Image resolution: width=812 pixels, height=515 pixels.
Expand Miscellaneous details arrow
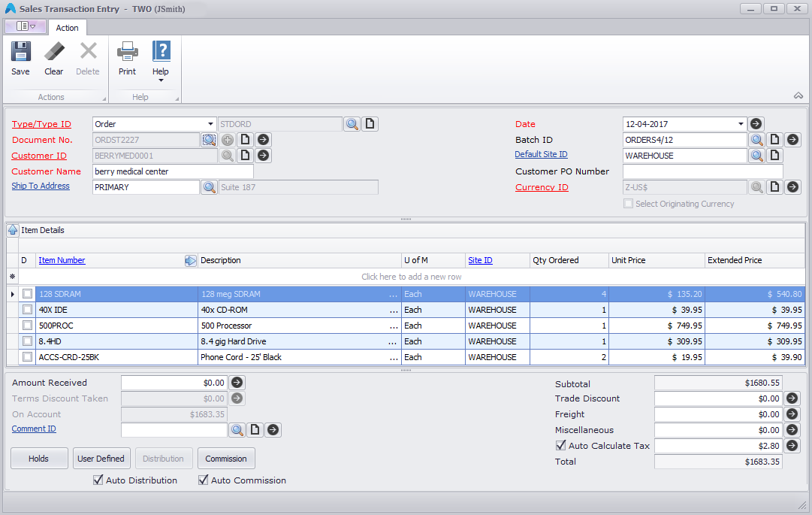pos(792,430)
